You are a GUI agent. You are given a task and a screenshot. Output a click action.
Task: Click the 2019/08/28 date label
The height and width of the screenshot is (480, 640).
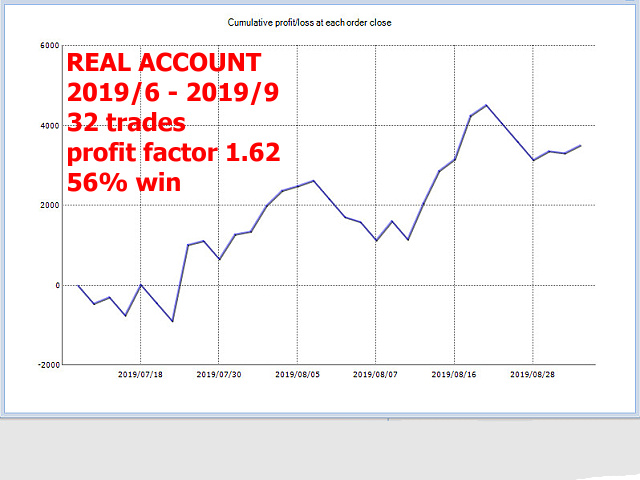tap(533, 374)
